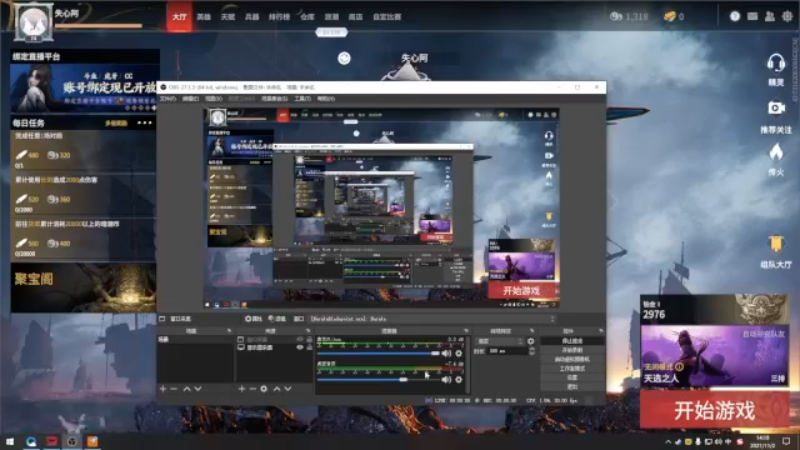800x450 pixels.
Task: Adjust the first mixer volume slider
Action: tap(378, 353)
